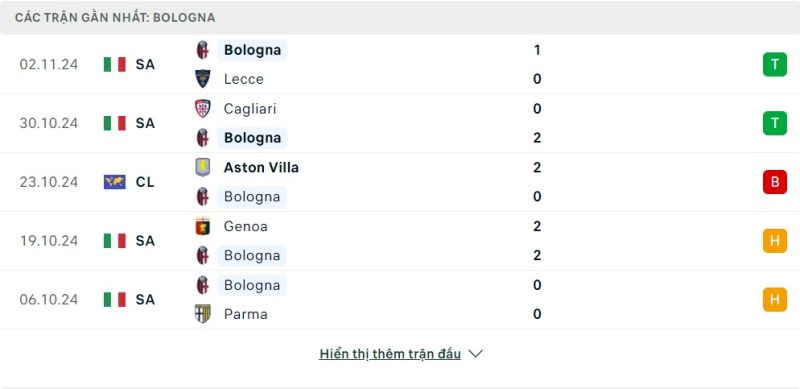Click the Genoa club crest icon
Viewport: 800px width, 389px height.
pyautogui.click(x=203, y=226)
